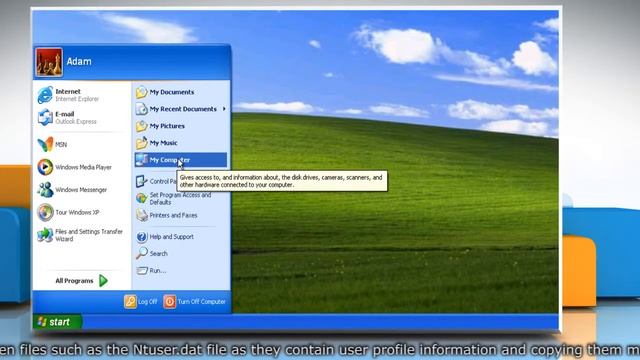Select the Search menu label
The width and height of the screenshot is (640, 360).
coord(158,253)
